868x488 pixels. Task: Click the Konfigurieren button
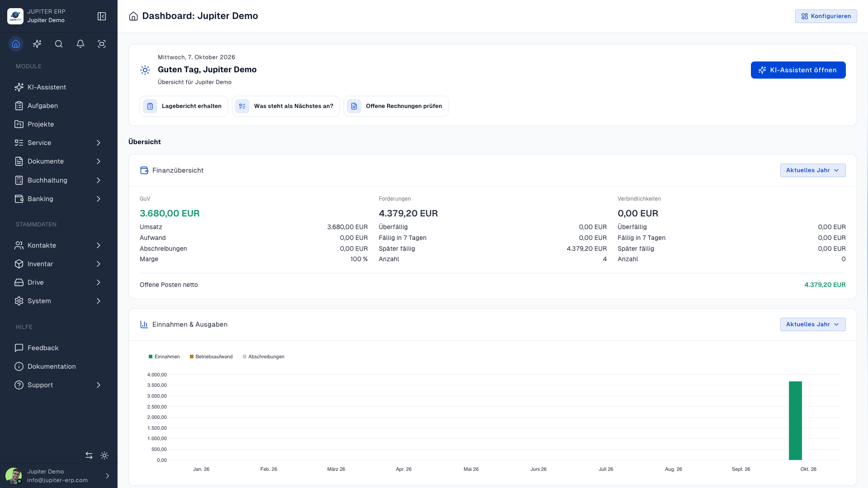tap(826, 16)
